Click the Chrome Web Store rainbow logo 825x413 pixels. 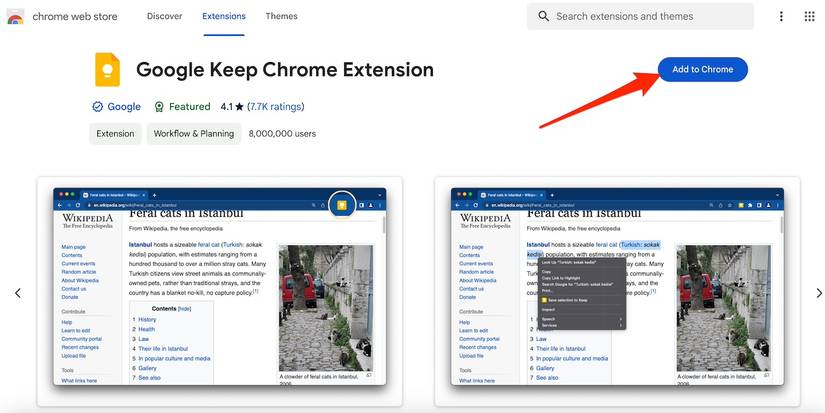(15, 17)
